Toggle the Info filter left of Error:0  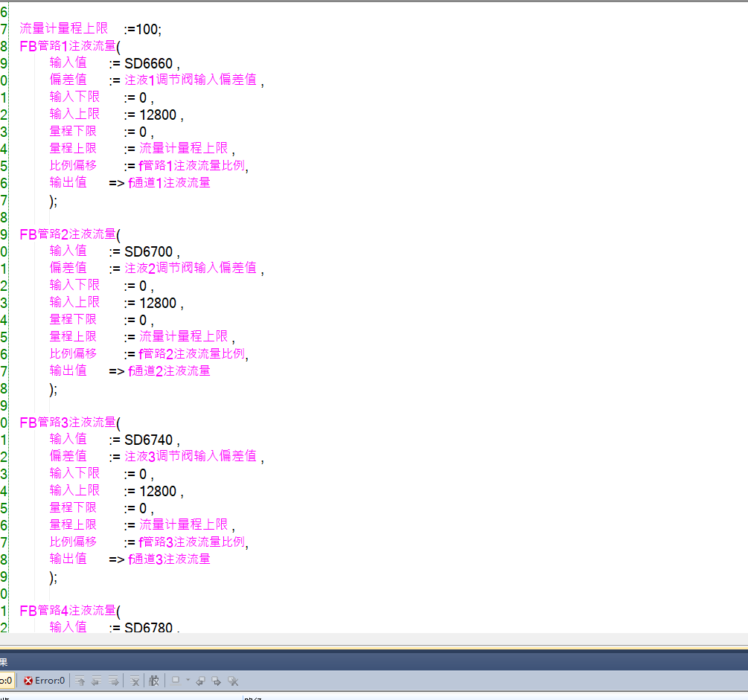click(6, 680)
